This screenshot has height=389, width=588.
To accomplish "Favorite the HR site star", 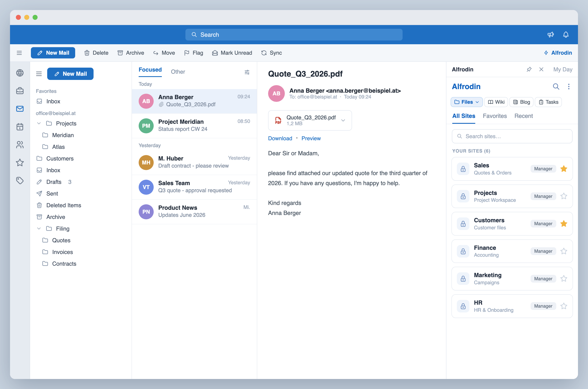I will 564,306.
